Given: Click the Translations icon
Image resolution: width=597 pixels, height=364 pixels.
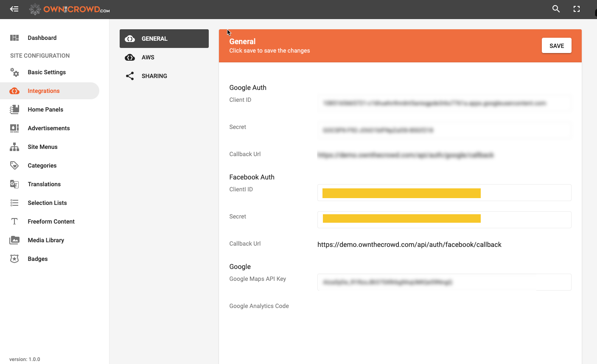Looking at the screenshot, I should (14, 184).
